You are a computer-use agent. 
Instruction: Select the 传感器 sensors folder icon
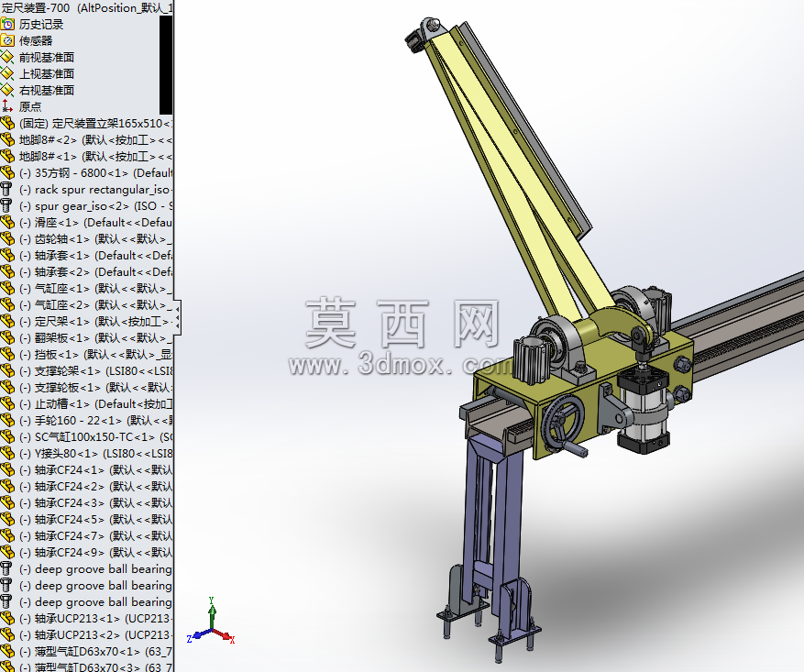pos(7,40)
